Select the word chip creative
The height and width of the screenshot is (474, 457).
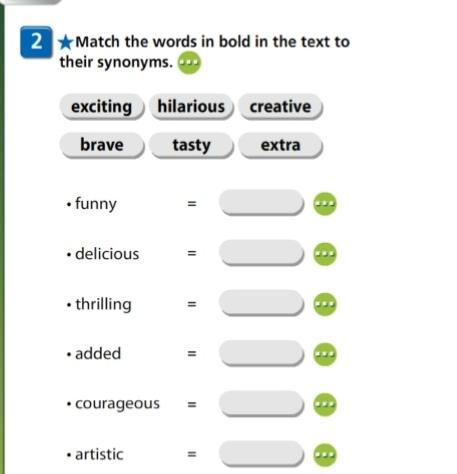pos(280,107)
